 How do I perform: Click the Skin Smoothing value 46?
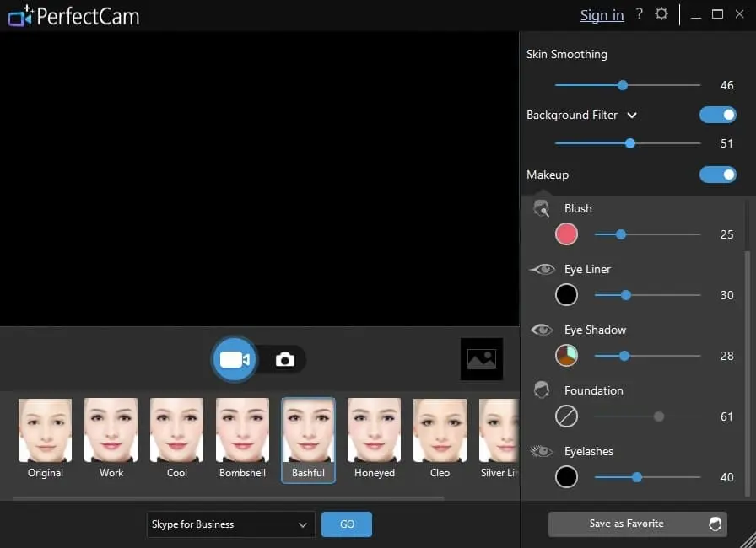click(726, 85)
